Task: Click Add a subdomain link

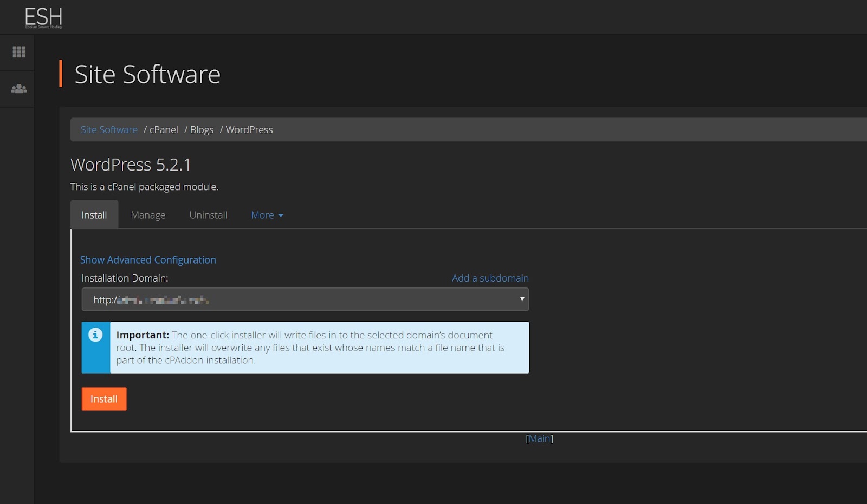Action: [x=490, y=278]
